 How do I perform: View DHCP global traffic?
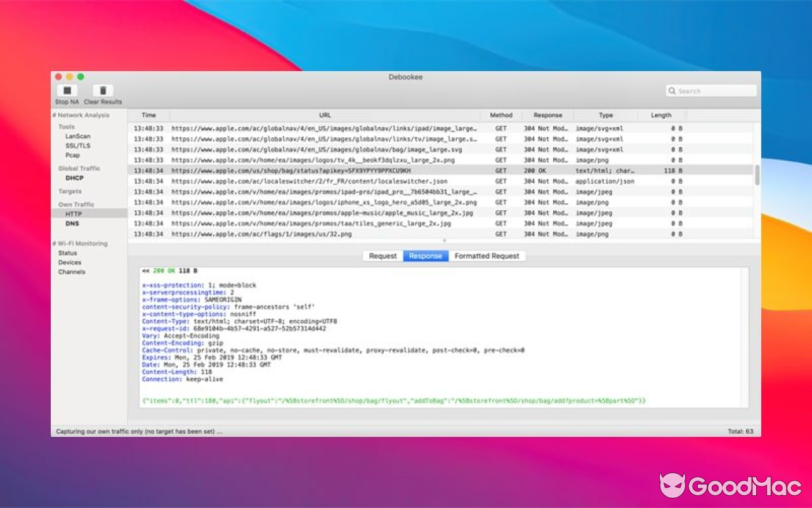click(x=74, y=178)
